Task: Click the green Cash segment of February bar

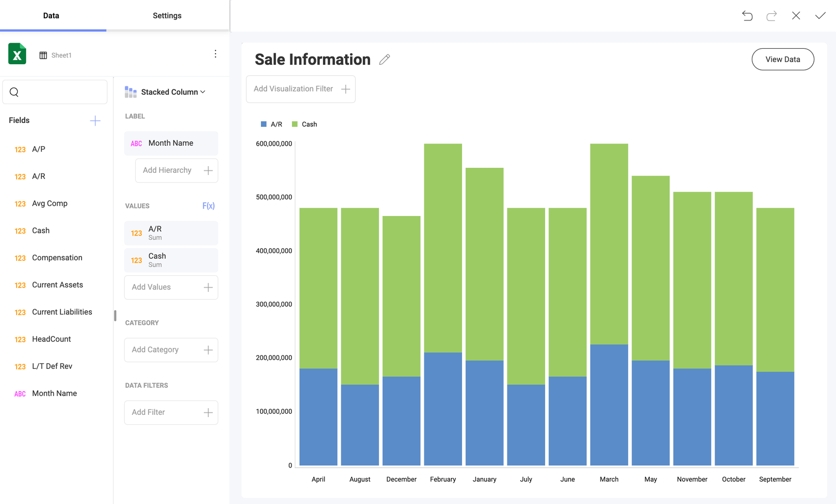Action: coord(443,248)
